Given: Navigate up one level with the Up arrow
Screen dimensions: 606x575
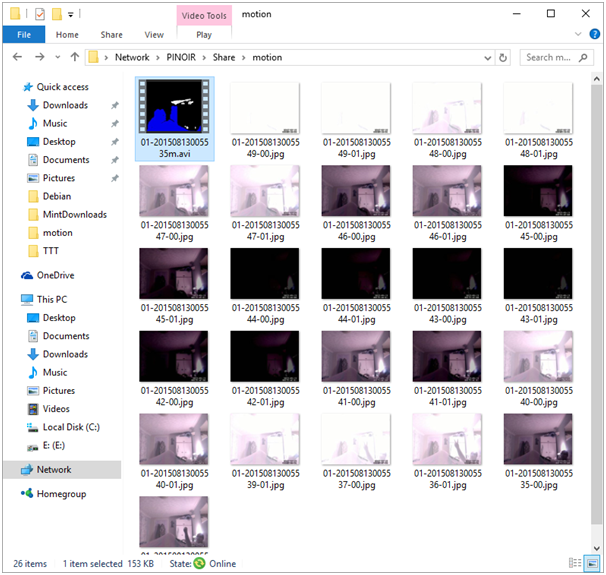Looking at the screenshot, I should 74,58.
